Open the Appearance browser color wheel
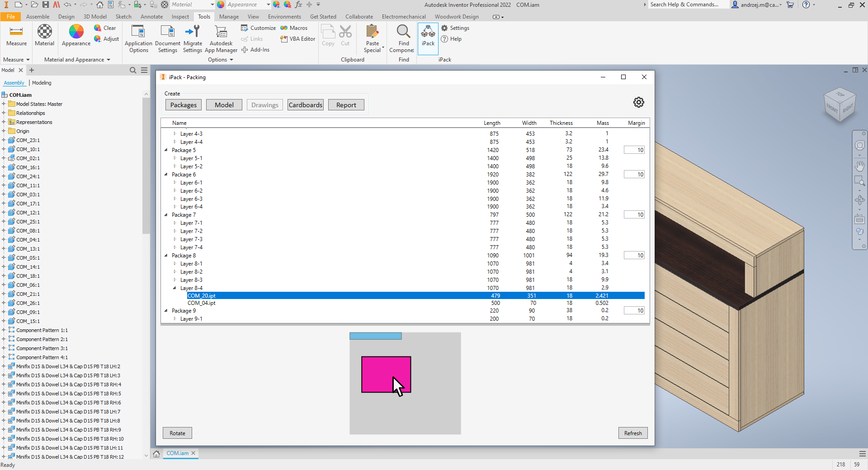This screenshot has width=868, height=470. (76, 36)
